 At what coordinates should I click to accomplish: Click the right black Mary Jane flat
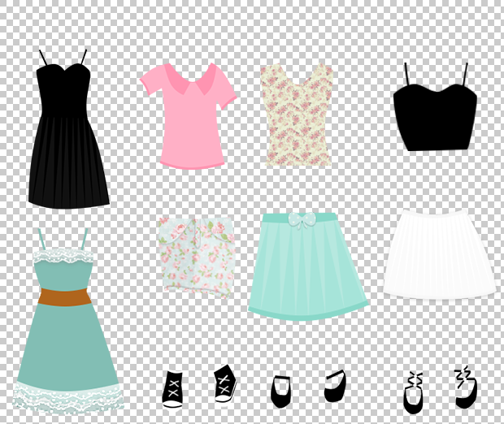(335, 386)
